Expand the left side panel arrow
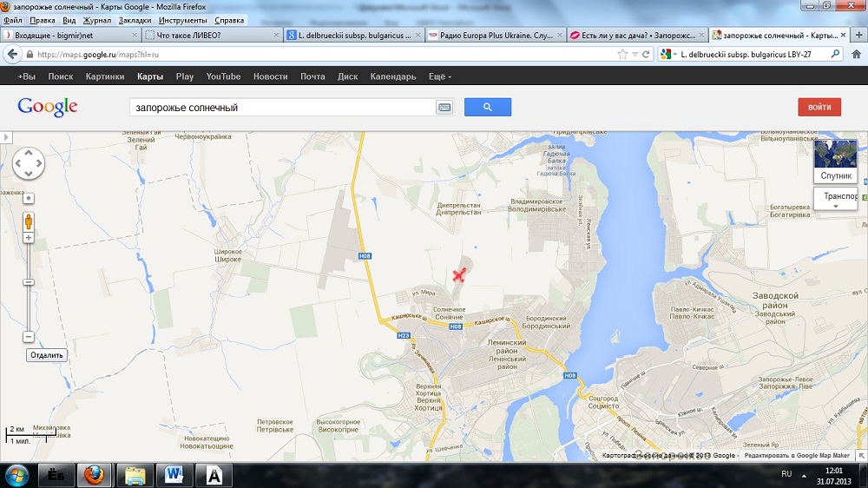 coord(6,137)
